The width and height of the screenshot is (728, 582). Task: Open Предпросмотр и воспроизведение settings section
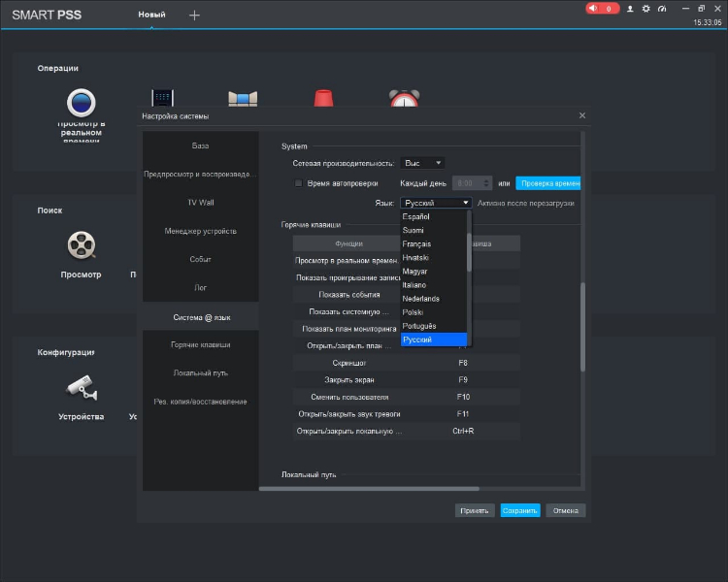(x=201, y=174)
